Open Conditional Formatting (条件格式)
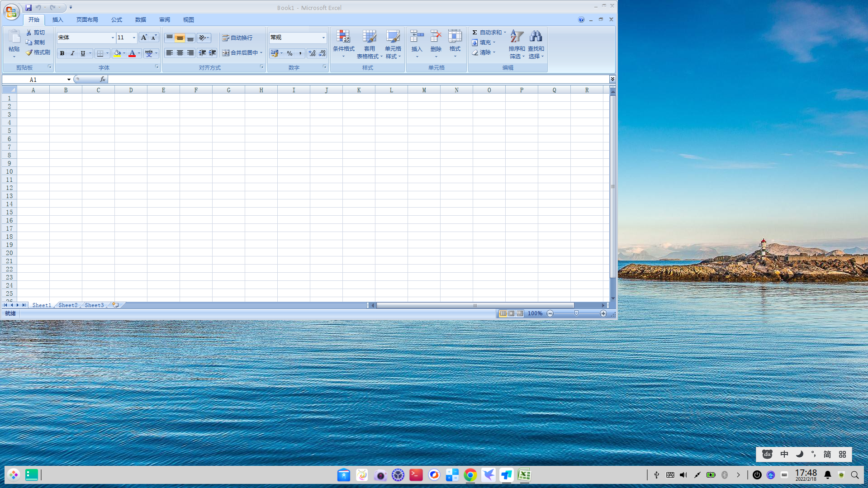 (343, 44)
